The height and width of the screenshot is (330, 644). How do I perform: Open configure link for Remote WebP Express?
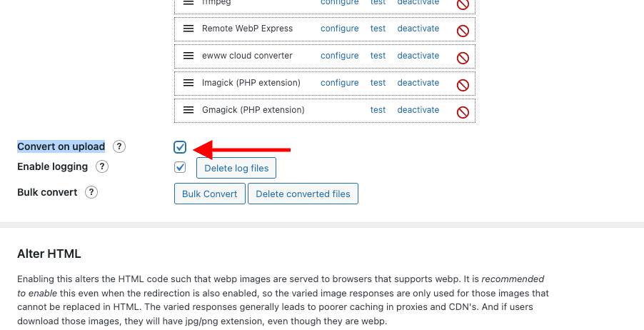(340, 29)
